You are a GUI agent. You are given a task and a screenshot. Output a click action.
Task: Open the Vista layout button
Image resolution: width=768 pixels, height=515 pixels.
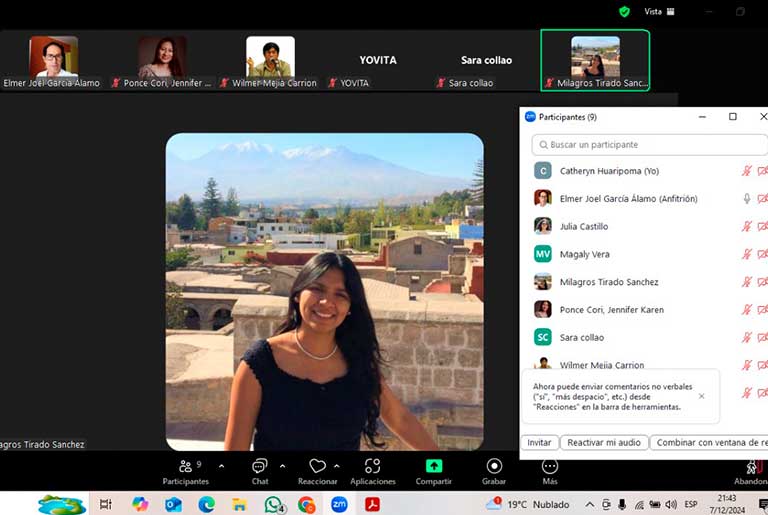point(659,11)
